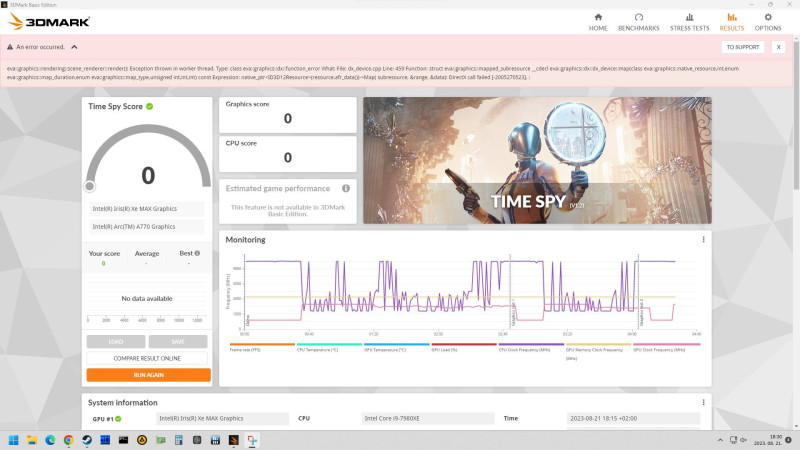
Task: Open the terminal icon on the taskbar
Action: click(x=123, y=440)
